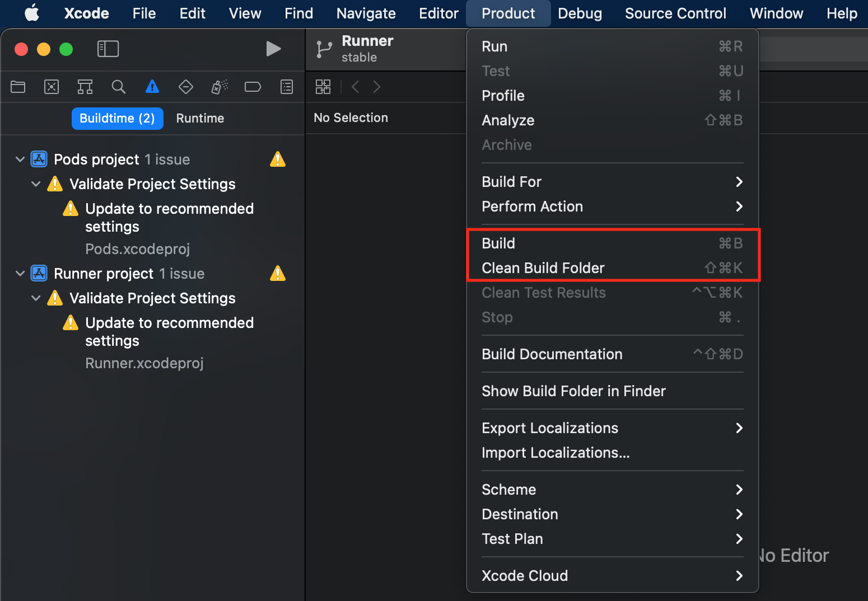Open the Scheme submenu
This screenshot has height=601, width=868.
pyautogui.click(x=612, y=490)
